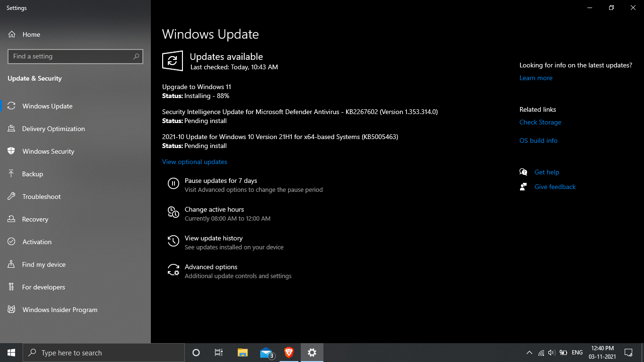Click the For developers icon
644x362 pixels.
pos(12,287)
